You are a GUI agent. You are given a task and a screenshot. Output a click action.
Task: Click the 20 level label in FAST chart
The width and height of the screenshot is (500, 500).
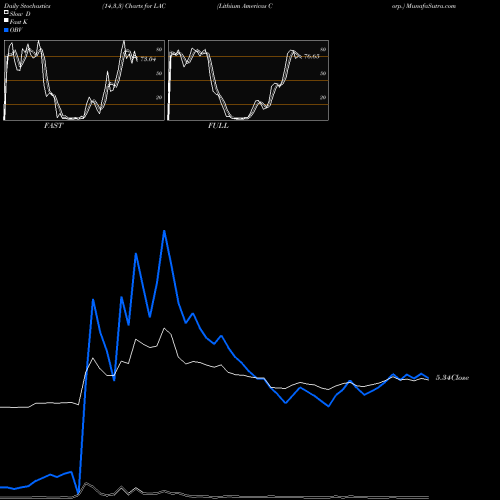(x=159, y=97)
